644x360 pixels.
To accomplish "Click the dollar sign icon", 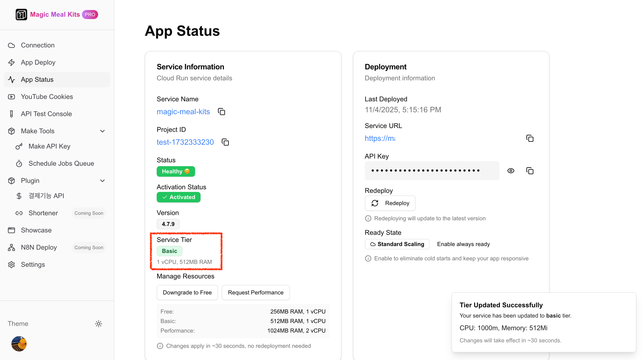I will (x=19, y=196).
